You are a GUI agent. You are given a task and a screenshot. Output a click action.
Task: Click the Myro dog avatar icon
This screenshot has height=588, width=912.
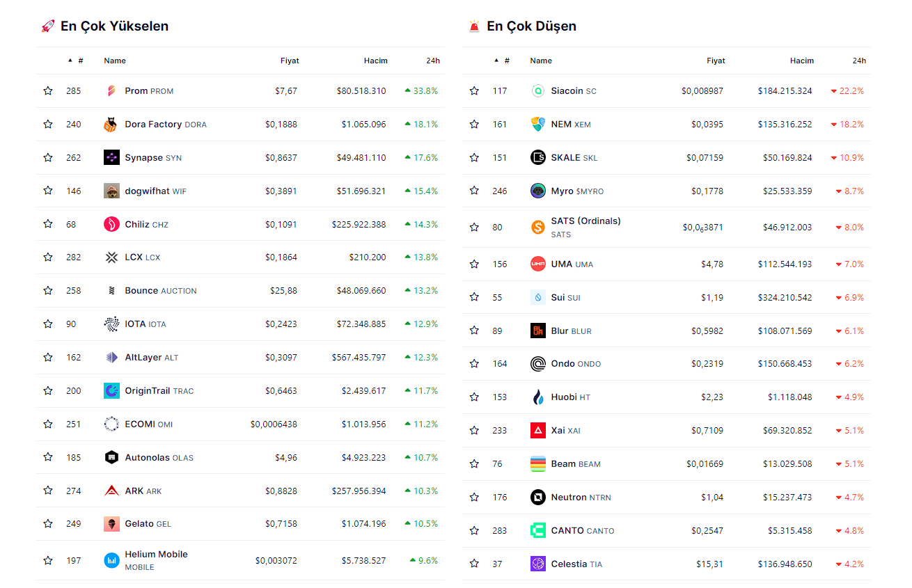(537, 191)
